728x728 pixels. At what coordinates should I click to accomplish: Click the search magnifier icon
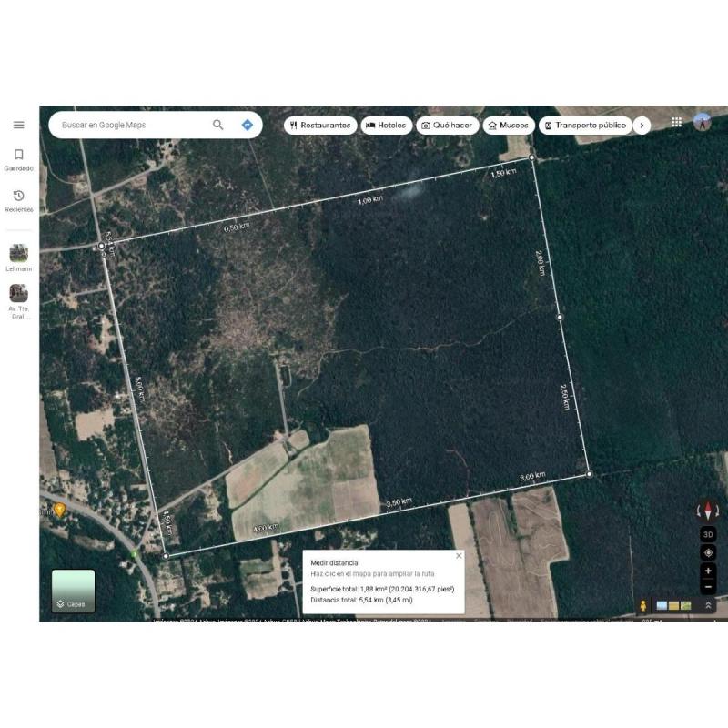click(217, 125)
